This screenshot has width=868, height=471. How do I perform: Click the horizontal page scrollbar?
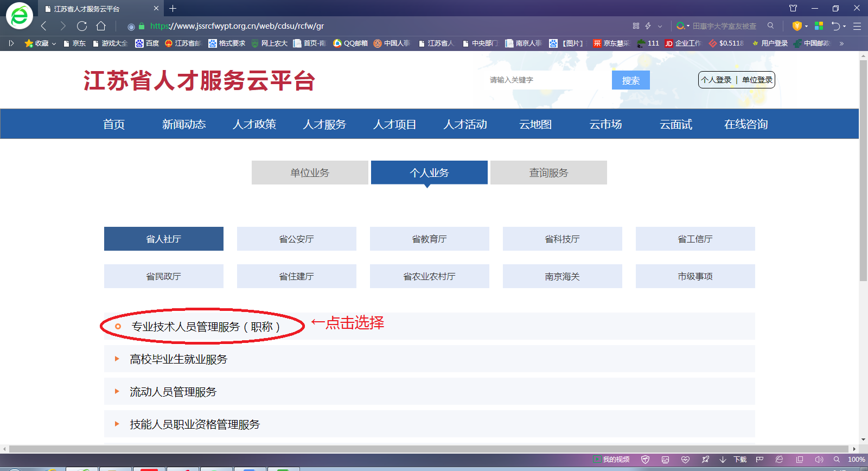tap(430, 449)
